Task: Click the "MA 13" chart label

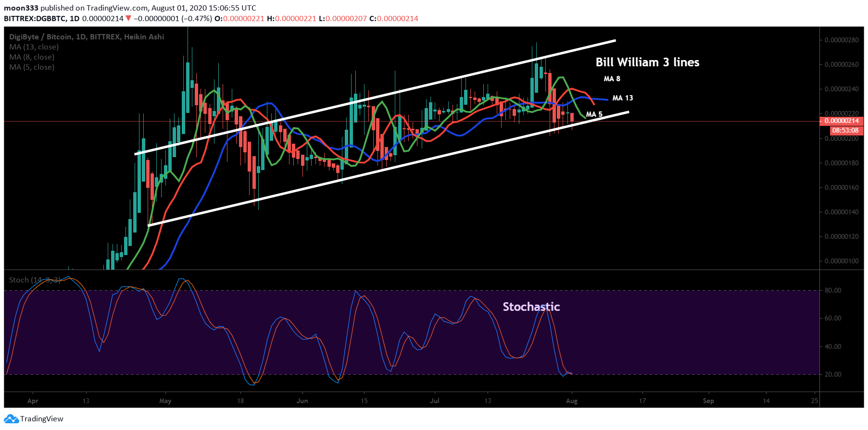Action: [x=623, y=98]
